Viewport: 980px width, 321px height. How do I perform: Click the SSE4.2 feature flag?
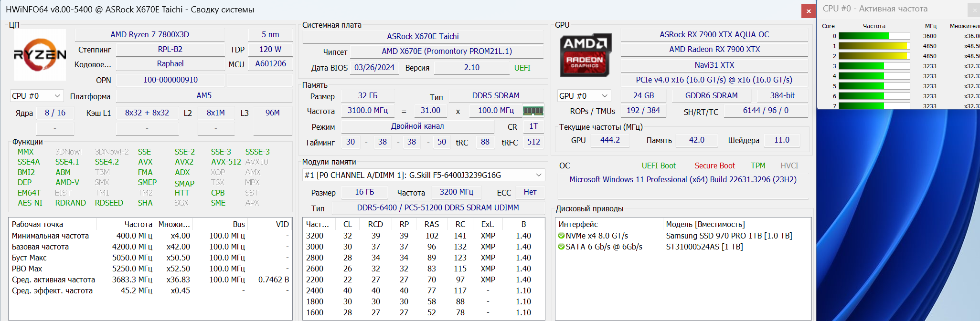click(107, 162)
